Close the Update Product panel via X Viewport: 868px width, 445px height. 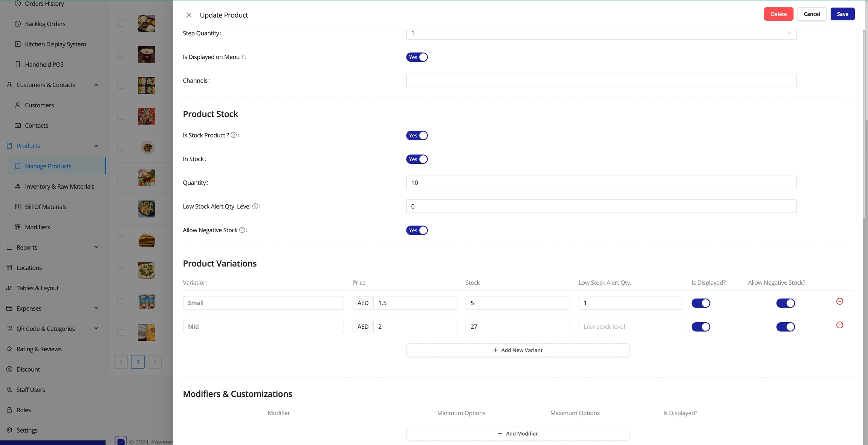click(189, 15)
